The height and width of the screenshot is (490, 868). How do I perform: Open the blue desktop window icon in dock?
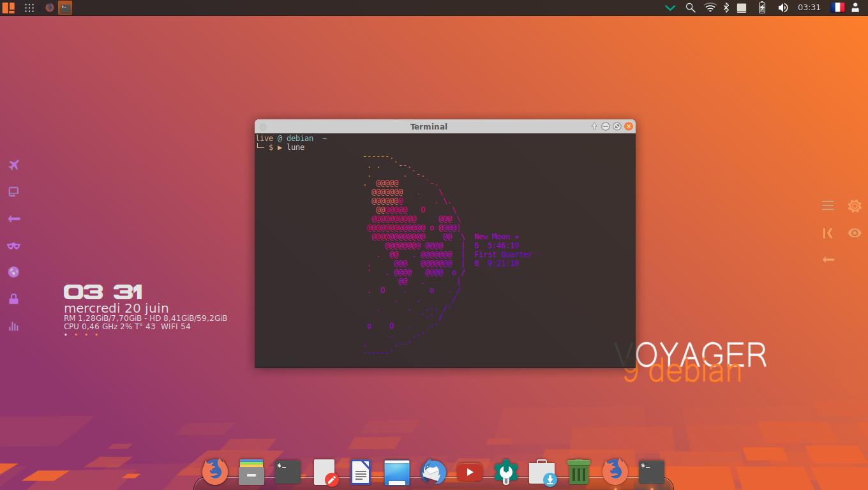[x=397, y=473]
